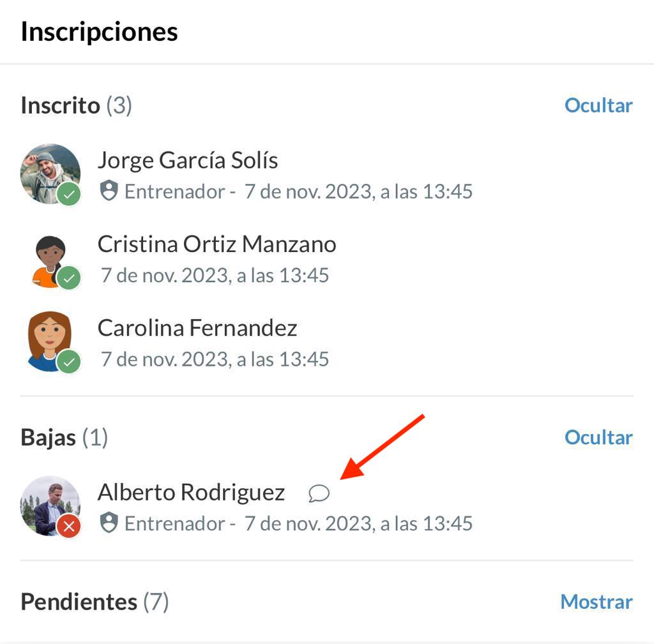Click the Entrenador shield icon under Jorge García Solís
654x644 pixels.
coord(109,191)
